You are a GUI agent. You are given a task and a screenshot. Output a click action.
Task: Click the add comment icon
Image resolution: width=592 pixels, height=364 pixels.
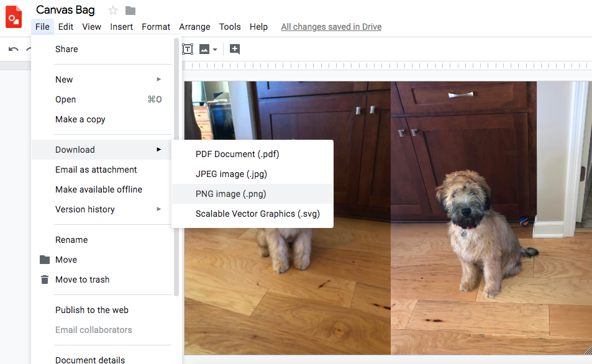click(235, 49)
